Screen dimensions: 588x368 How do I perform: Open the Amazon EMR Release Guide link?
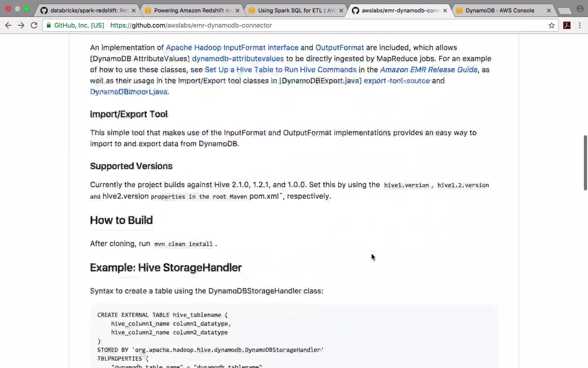point(429,69)
